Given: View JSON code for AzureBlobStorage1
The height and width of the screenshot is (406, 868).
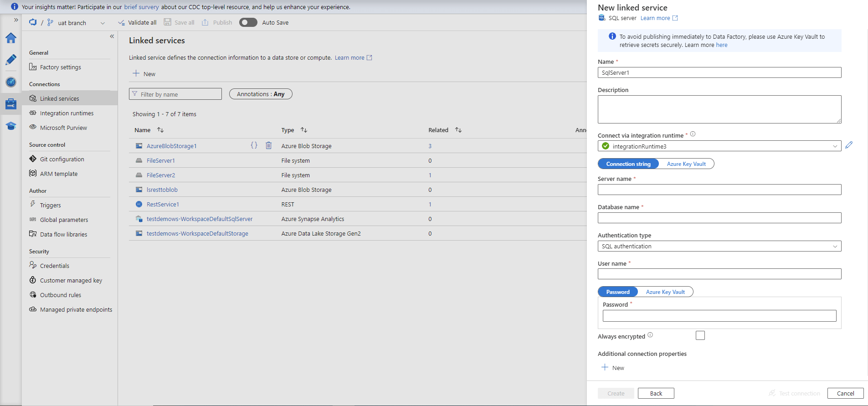Looking at the screenshot, I should (x=254, y=145).
